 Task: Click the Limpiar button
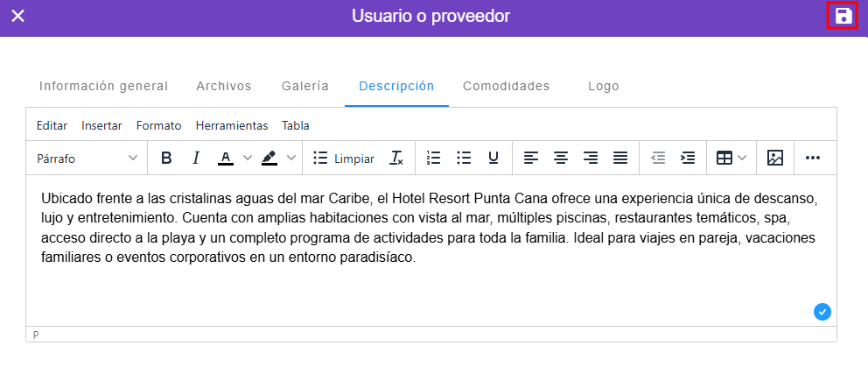tap(344, 159)
